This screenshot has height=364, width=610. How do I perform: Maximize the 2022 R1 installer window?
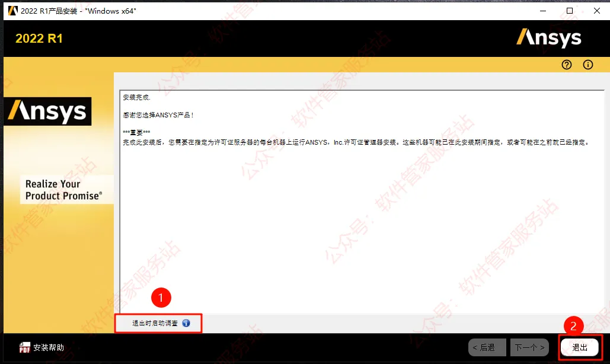(x=570, y=11)
